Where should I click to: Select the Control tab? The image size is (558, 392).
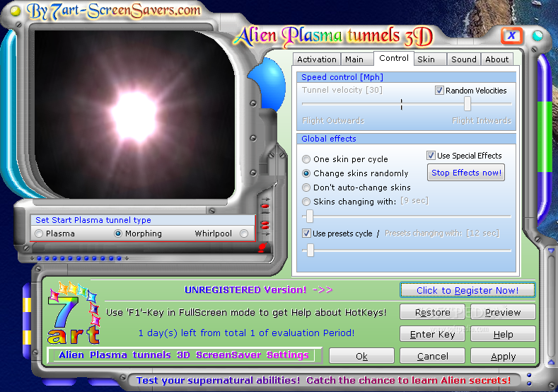coord(394,58)
